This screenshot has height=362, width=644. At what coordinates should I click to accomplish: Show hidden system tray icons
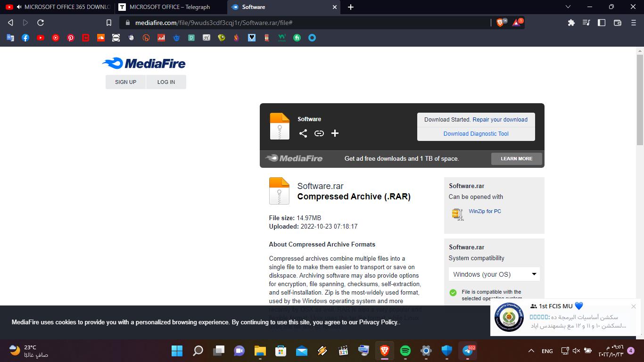point(531,351)
